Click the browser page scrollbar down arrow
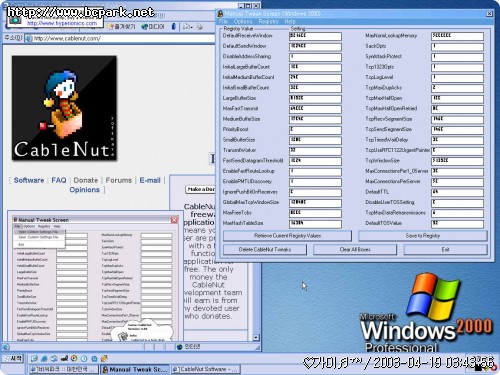 tap(256, 337)
